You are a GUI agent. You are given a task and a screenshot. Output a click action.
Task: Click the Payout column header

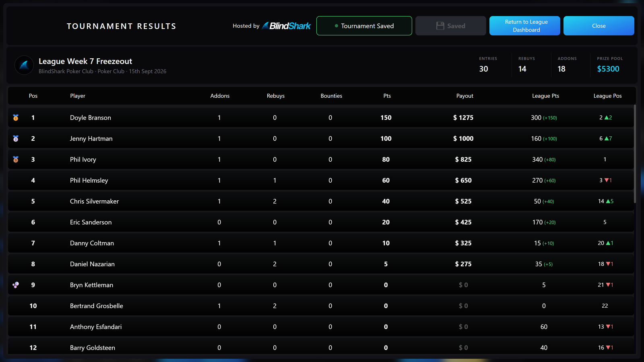click(465, 96)
